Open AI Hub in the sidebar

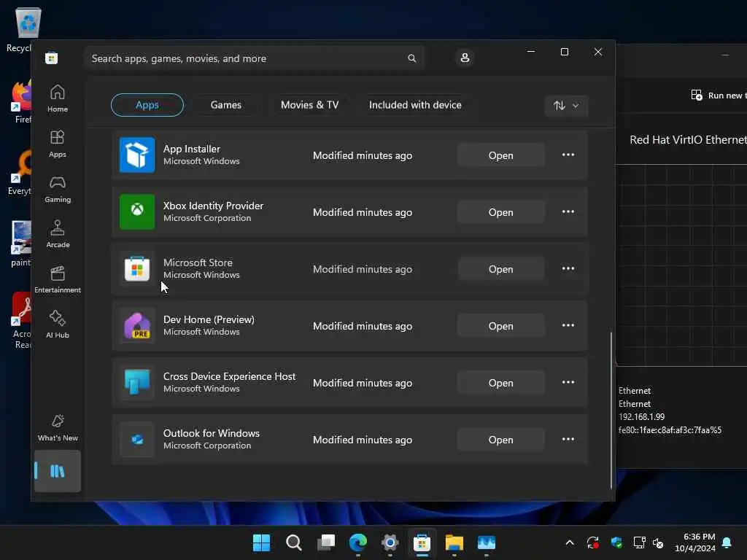[57, 324]
